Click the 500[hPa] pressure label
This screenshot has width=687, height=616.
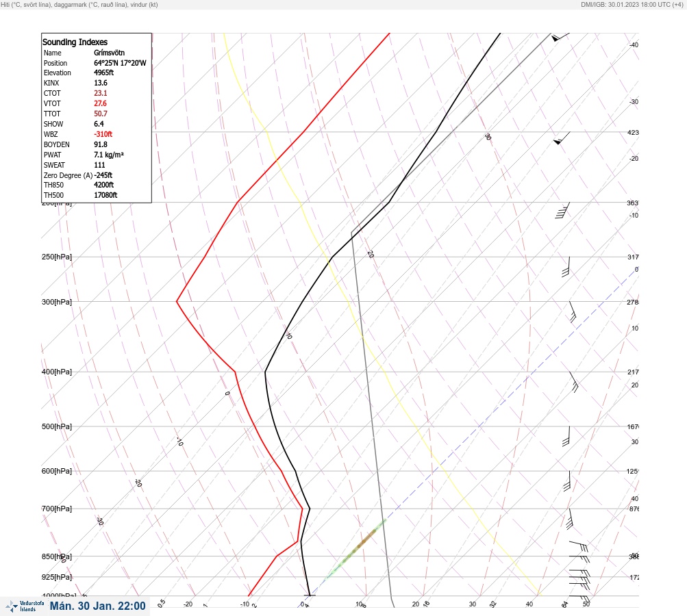point(57,426)
